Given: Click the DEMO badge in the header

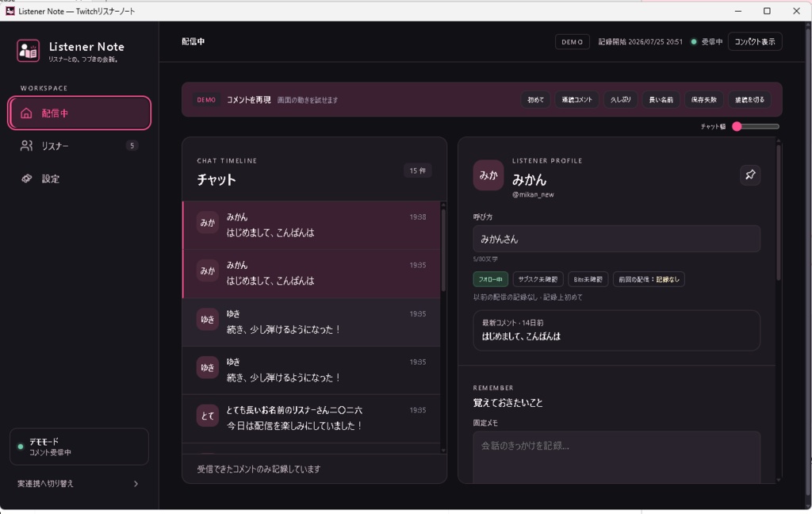Looking at the screenshot, I should point(572,42).
